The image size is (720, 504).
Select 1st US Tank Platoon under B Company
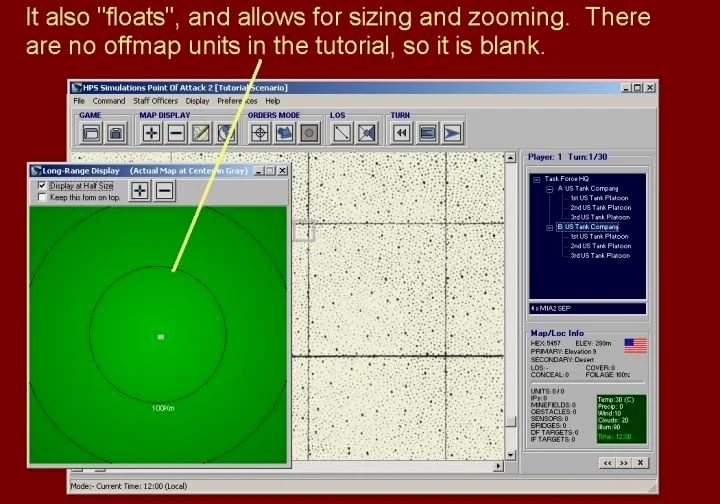pos(599,236)
